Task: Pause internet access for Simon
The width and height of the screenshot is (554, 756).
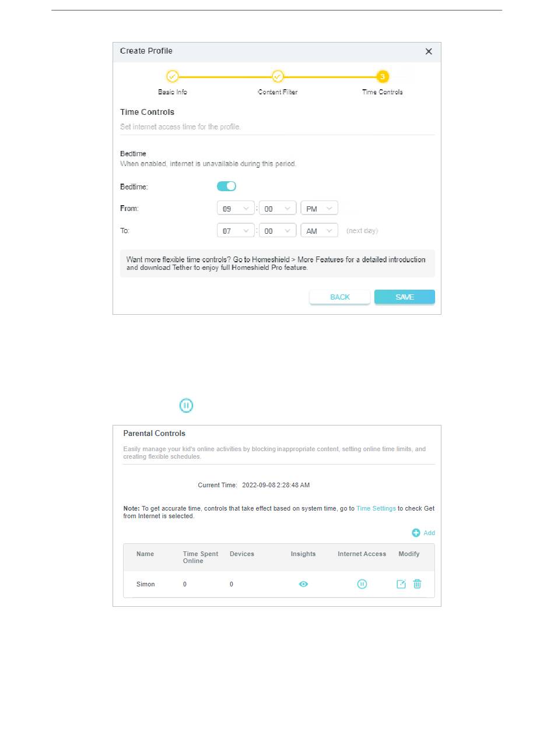Action: pos(362,584)
